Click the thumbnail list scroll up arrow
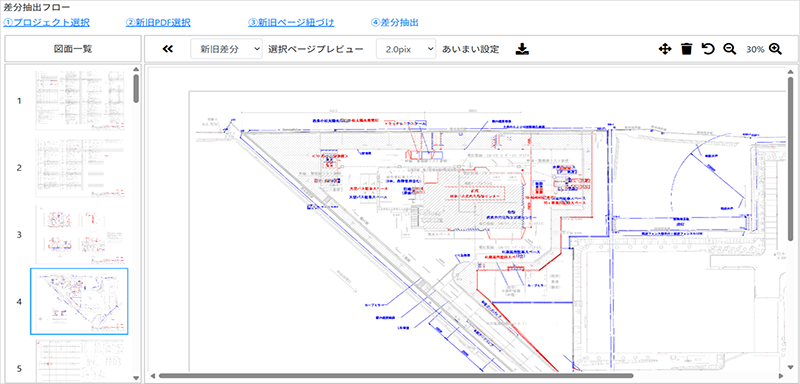 coord(136,69)
